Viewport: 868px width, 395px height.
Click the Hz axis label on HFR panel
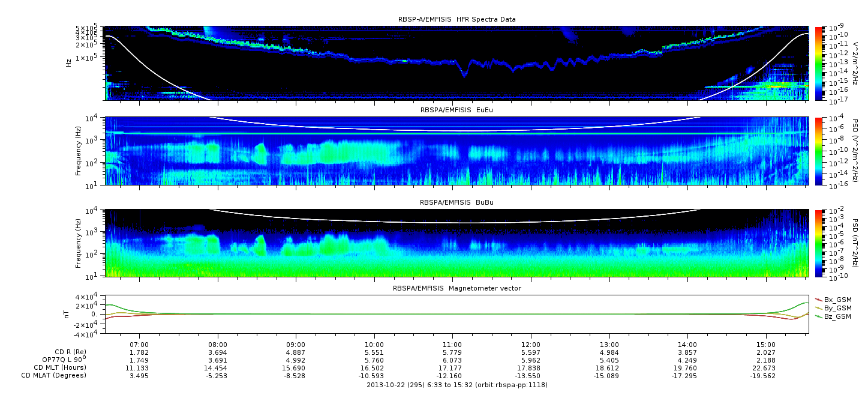click(68, 62)
